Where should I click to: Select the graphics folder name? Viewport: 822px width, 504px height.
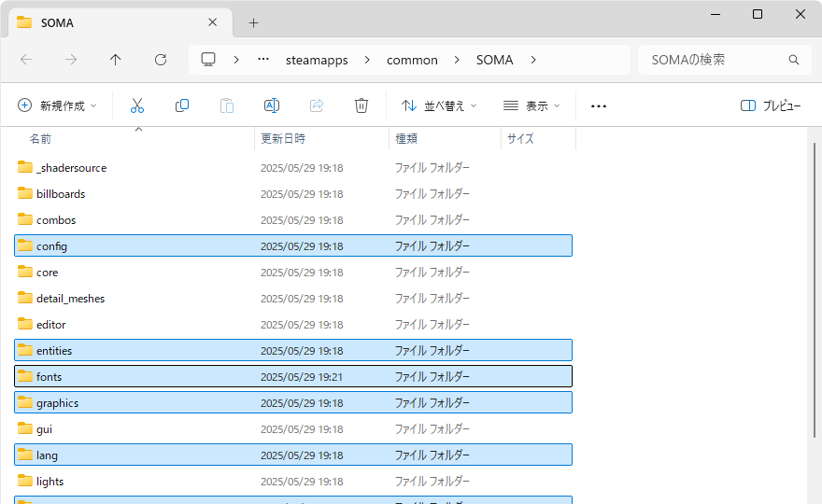(x=58, y=403)
